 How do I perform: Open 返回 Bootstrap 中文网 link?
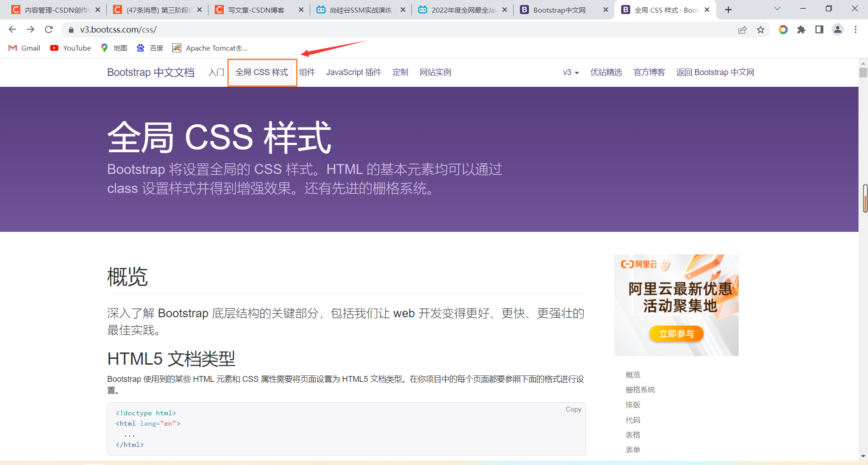(x=715, y=72)
